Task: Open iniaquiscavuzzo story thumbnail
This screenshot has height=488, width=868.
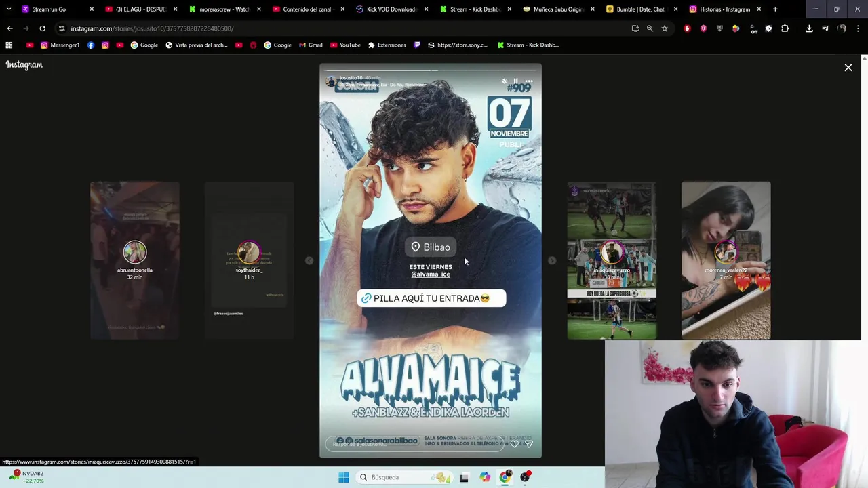Action: point(612,260)
